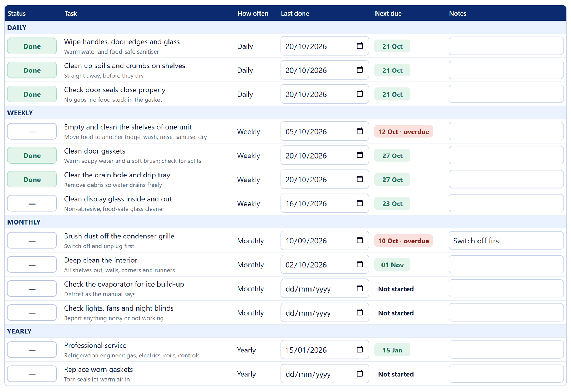Open calendar icon in Deep clean the interior row
Screen dimensions: 571x392
pos(360,264)
